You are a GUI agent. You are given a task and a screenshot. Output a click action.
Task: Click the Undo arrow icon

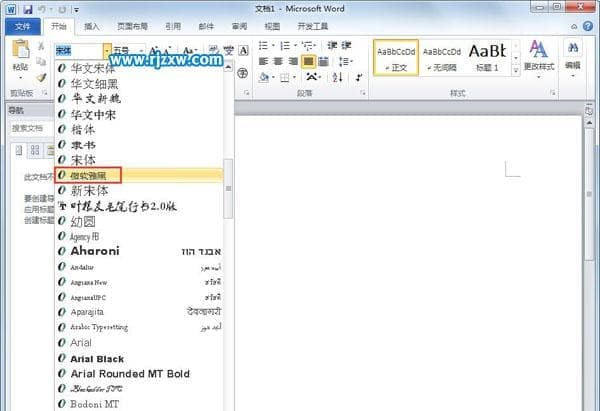tap(42, 9)
